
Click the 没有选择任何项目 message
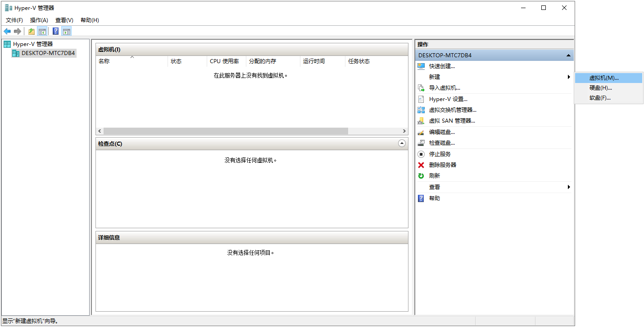click(250, 253)
